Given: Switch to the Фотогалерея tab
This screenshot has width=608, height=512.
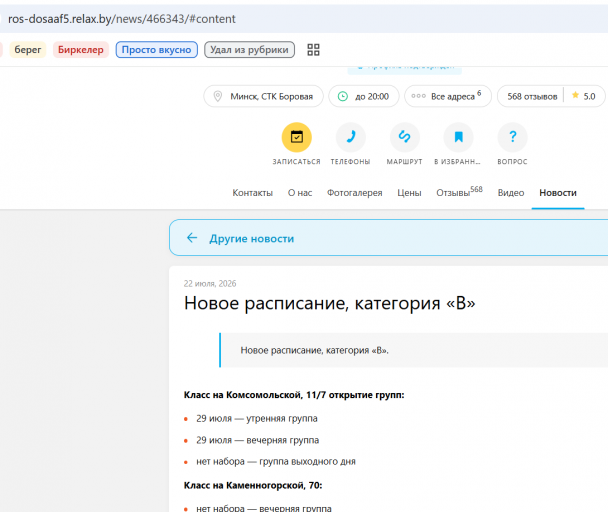Looking at the screenshot, I should (354, 193).
